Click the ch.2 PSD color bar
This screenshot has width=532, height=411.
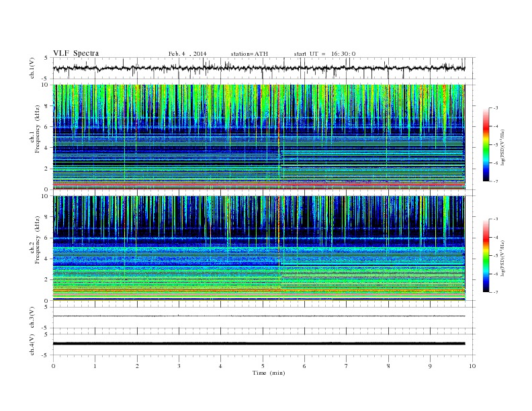[x=486, y=256]
